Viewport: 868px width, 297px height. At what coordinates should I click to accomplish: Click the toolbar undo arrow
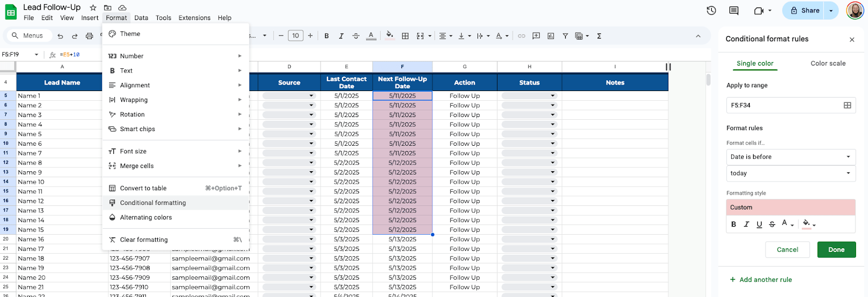[60, 36]
